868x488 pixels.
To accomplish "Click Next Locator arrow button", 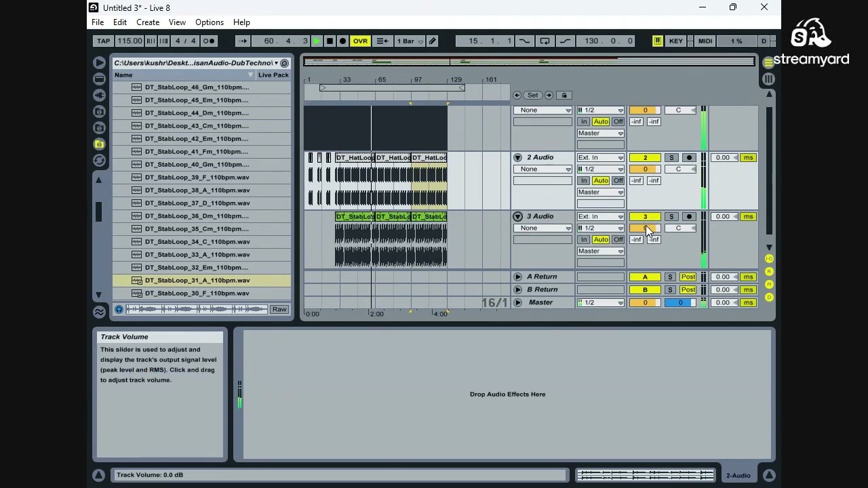I will 549,96.
